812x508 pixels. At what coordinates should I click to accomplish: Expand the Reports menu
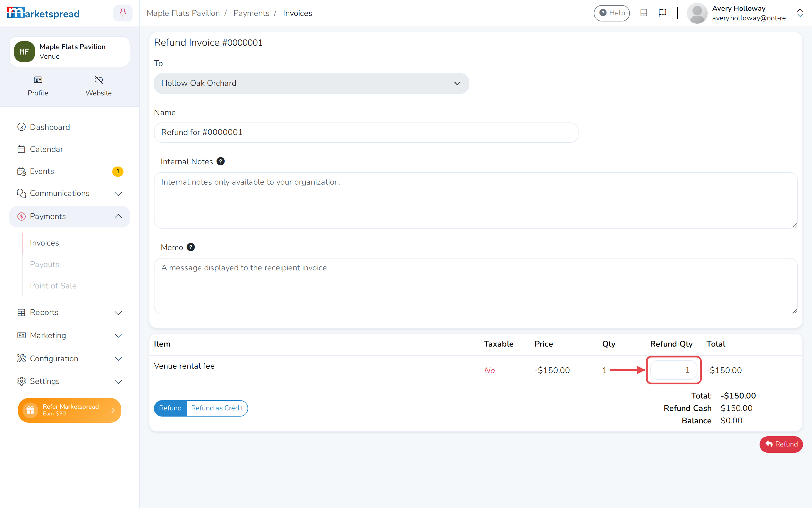pyautogui.click(x=69, y=312)
